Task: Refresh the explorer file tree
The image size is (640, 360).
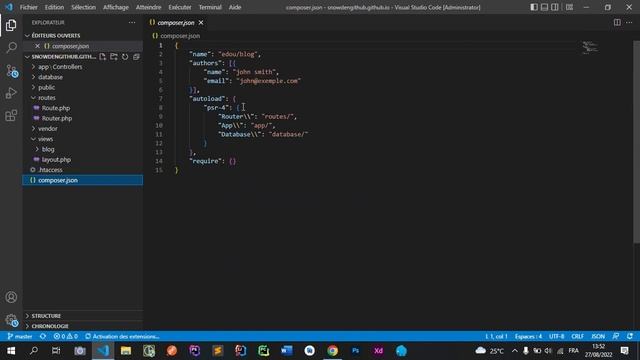Action: [125, 57]
